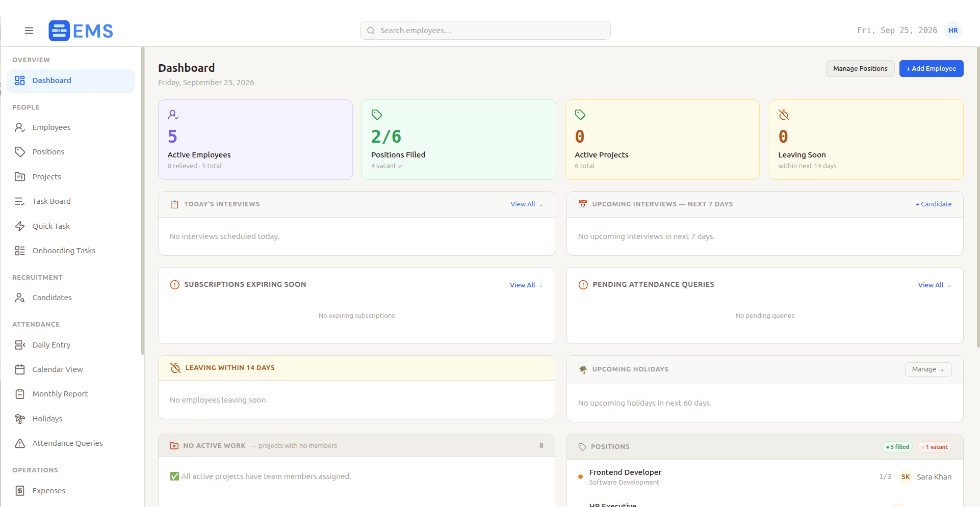Open Attendance Queries page
Viewport: 980px width, 507px height.
point(71,443)
